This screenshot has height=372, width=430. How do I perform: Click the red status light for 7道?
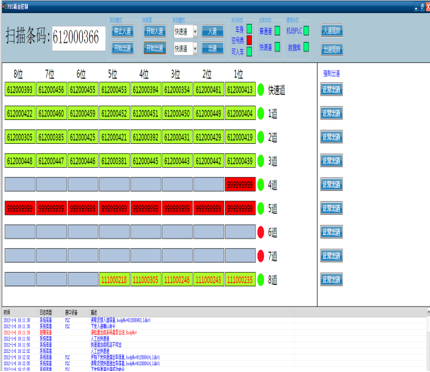[261, 256]
